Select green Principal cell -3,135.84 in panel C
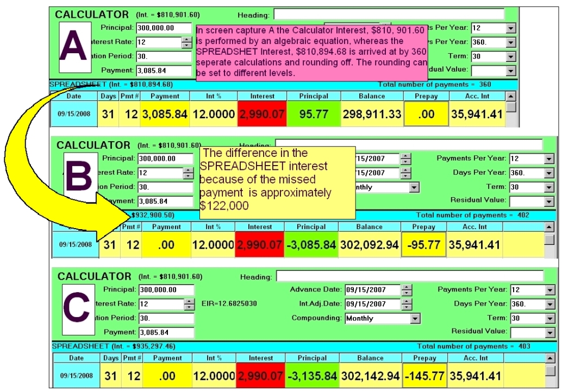This screenshot has height=392, width=562. click(311, 376)
